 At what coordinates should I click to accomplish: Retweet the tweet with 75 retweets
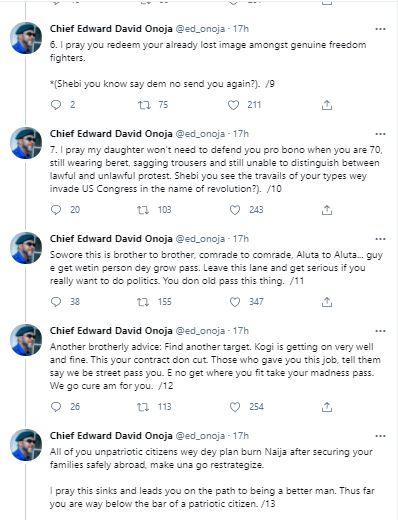pos(144,105)
